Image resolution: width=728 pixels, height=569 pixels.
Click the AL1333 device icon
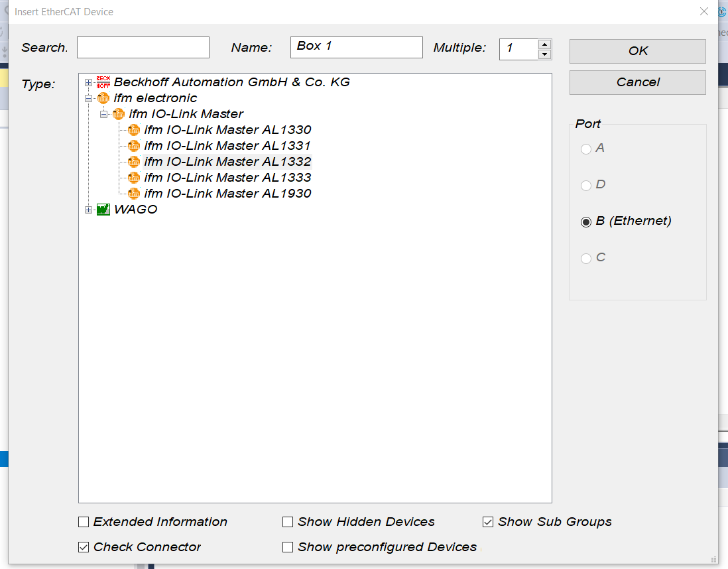(134, 178)
